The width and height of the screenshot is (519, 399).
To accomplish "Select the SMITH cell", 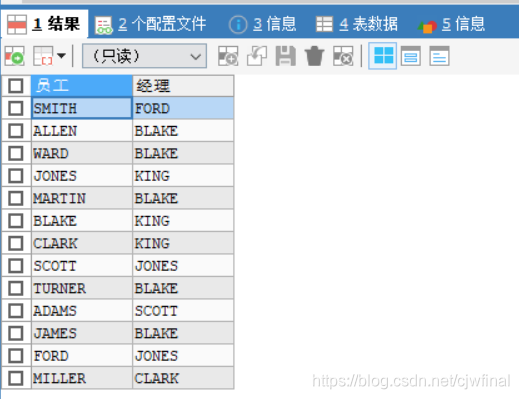I will click(x=82, y=108).
